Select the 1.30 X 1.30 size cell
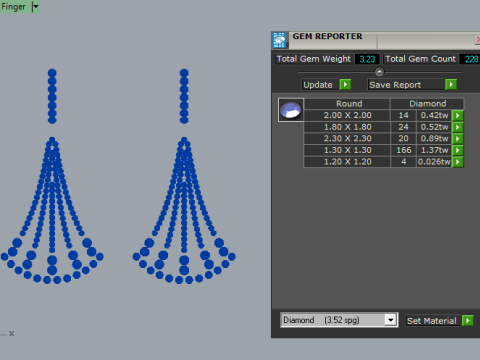480x360 pixels. 347,150
